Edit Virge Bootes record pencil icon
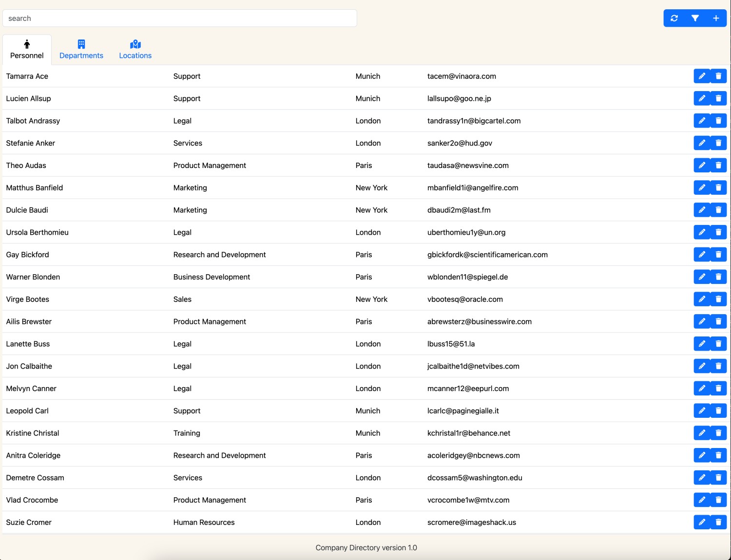Image resolution: width=731 pixels, height=560 pixels. click(x=702, y=299)
